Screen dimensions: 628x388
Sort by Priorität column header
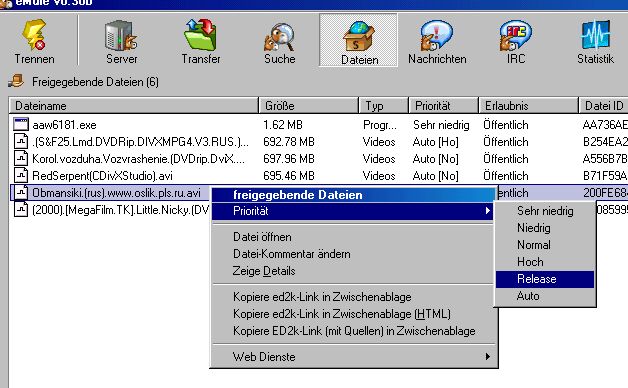point(444,106)
